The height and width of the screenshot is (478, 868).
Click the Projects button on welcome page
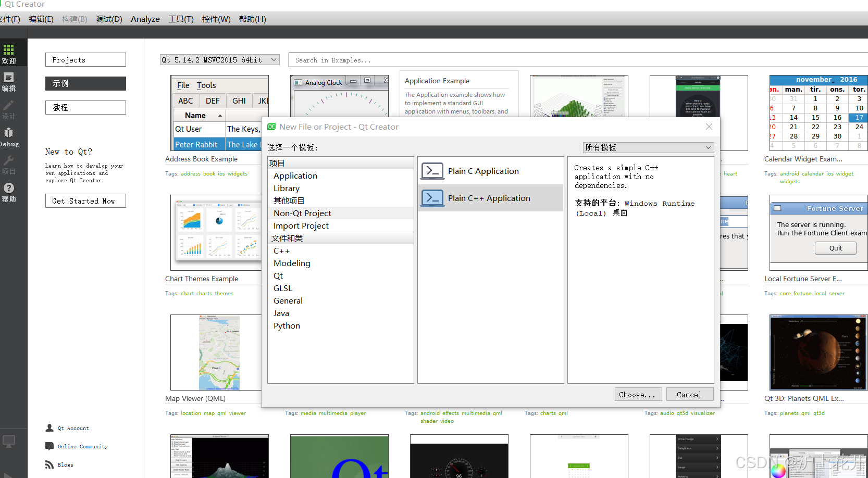tap(85, 60)
